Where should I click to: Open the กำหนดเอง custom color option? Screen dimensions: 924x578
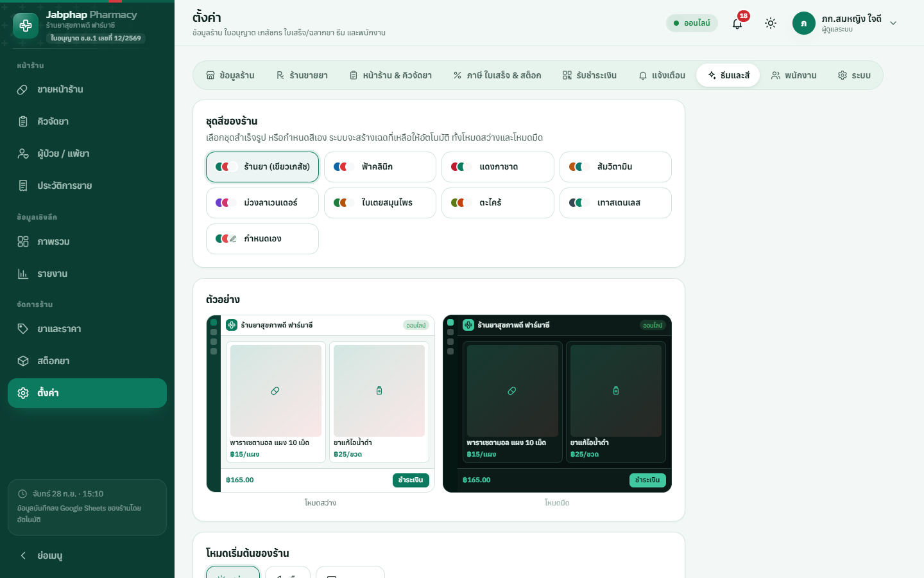tap(262, 239)
